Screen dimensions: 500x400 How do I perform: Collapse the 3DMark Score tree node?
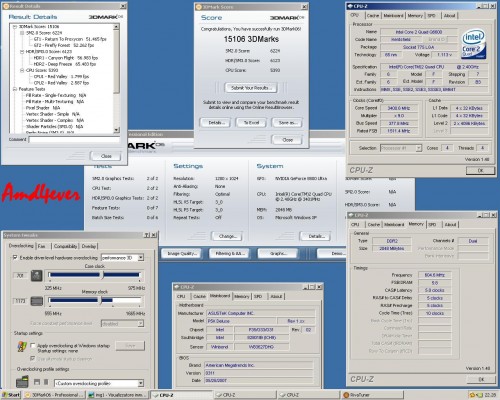pyautogui.click(x=15, y=27)
